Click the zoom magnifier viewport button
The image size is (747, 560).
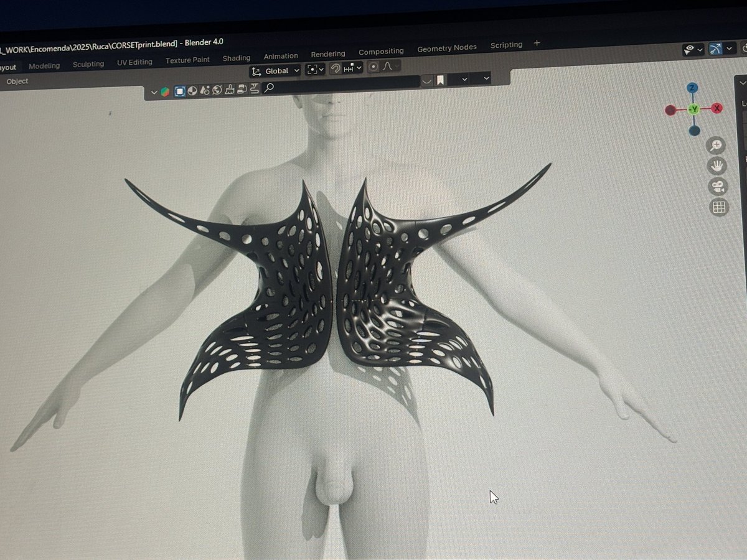(716, 146)
